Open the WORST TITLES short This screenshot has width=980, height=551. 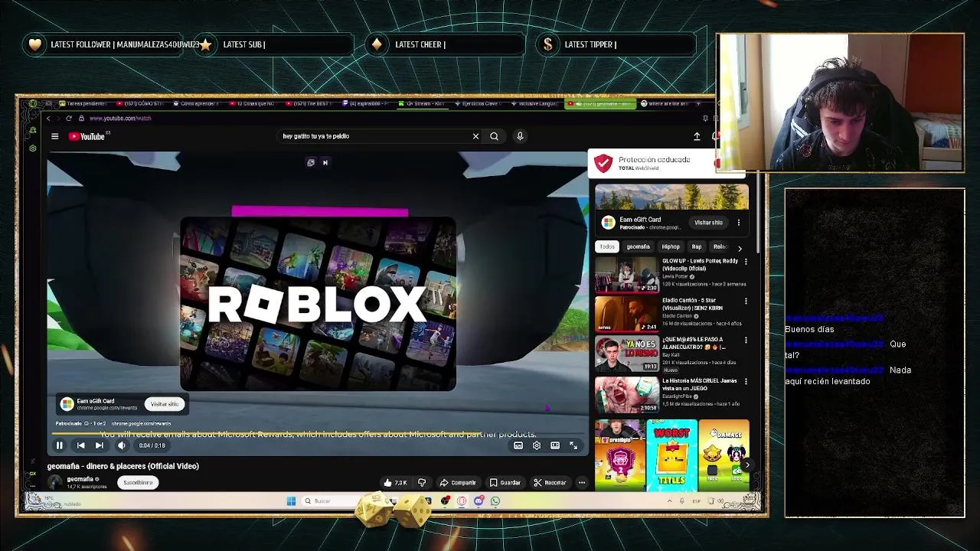(671, 455)
